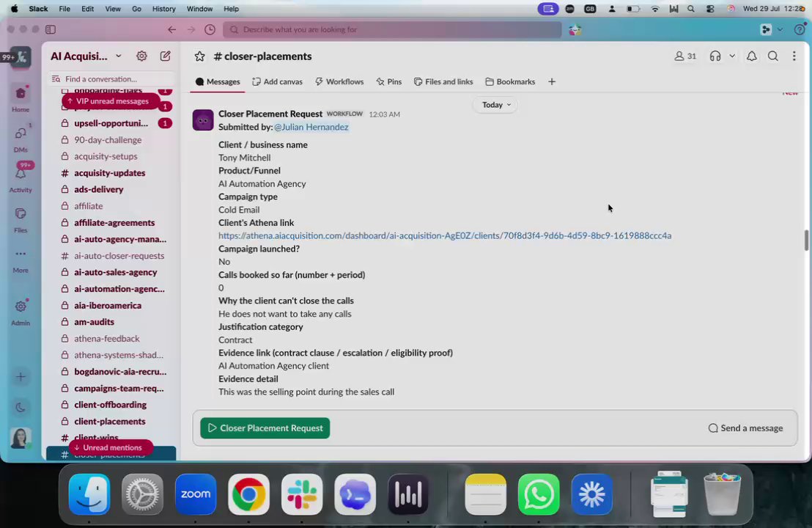
Task: Open upsell-opportuni... channel
Action: click(111, 123)
